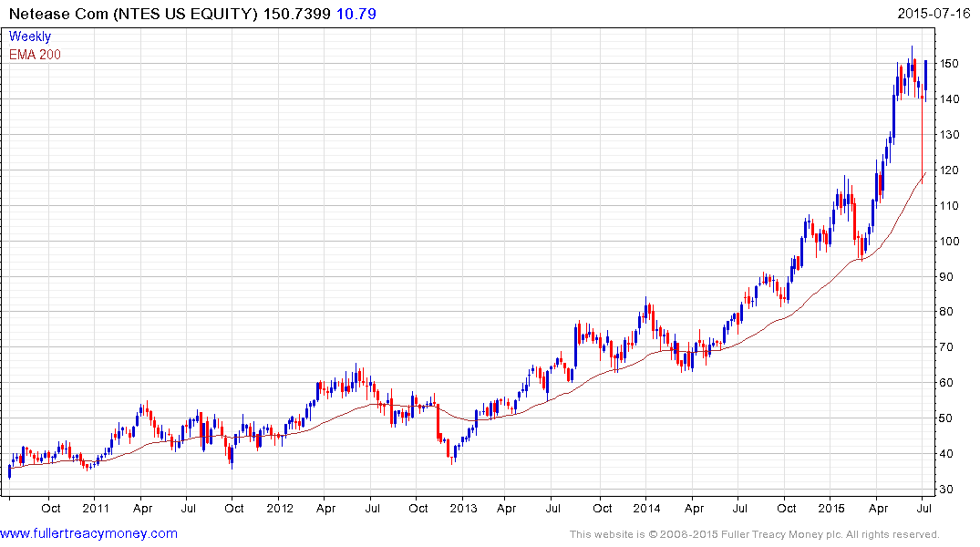Click the 2014 year label on the time axis

coord(647,508)
